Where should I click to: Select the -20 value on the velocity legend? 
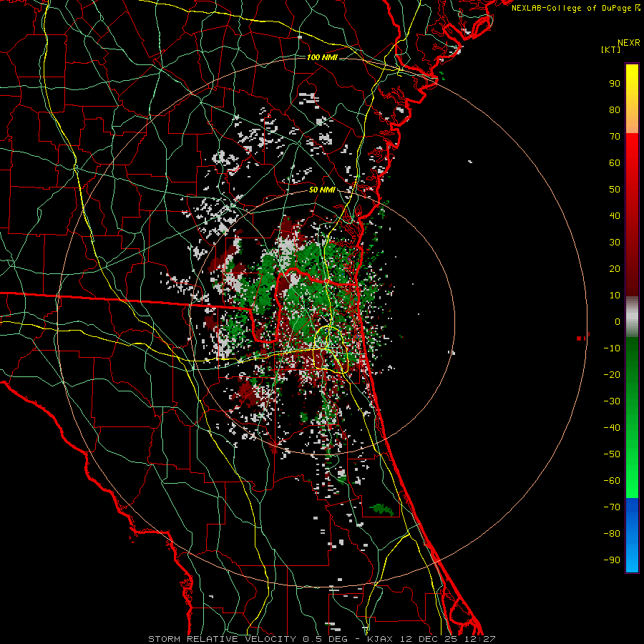tap(612, 375)
